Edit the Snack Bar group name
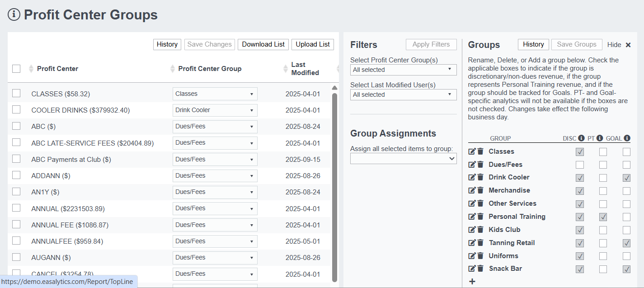The image size is (644, 288). (472, 269)
